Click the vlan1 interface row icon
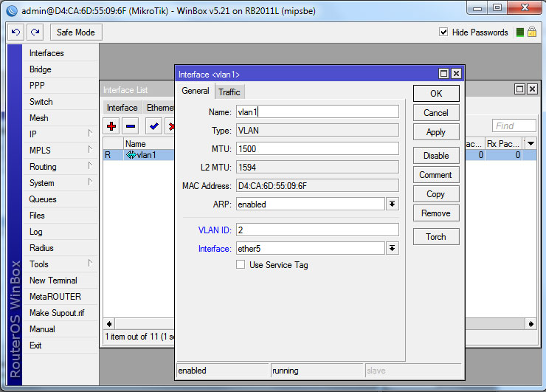 [x=131, y=155]
